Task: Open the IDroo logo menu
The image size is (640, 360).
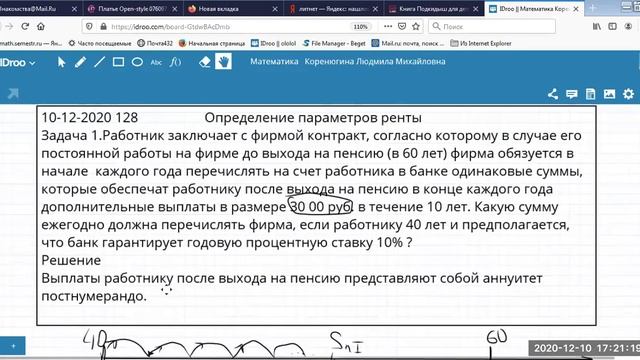Action: [x=18, y=62]
